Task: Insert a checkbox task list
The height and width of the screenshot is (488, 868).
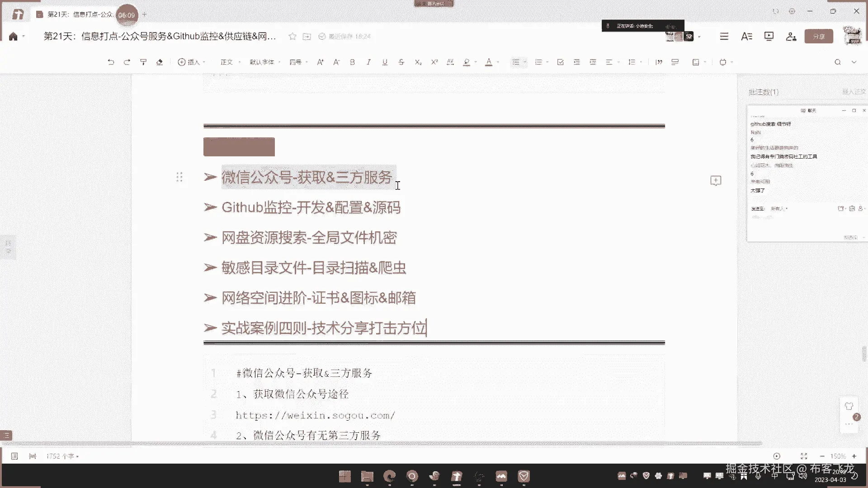Action: [560, 62]
